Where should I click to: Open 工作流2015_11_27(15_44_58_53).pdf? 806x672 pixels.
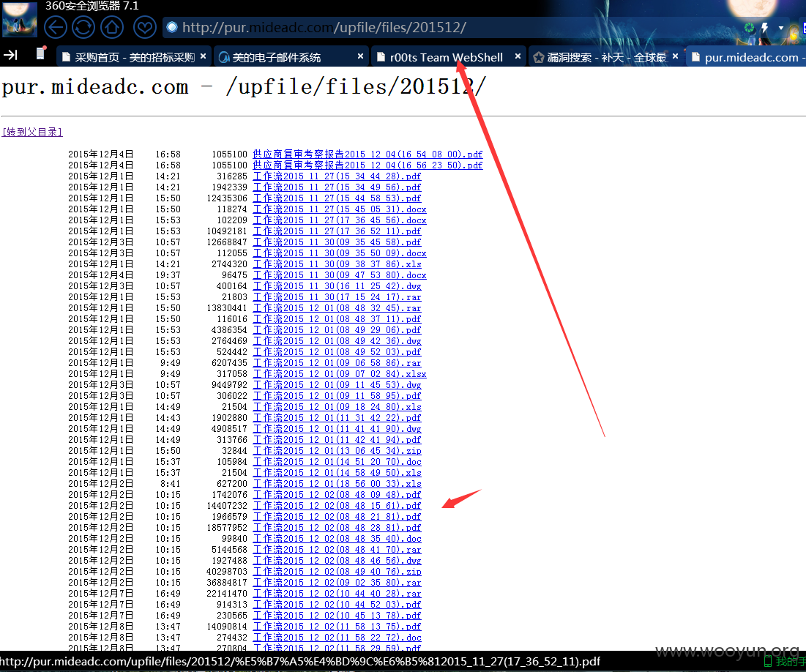(337, 198)
